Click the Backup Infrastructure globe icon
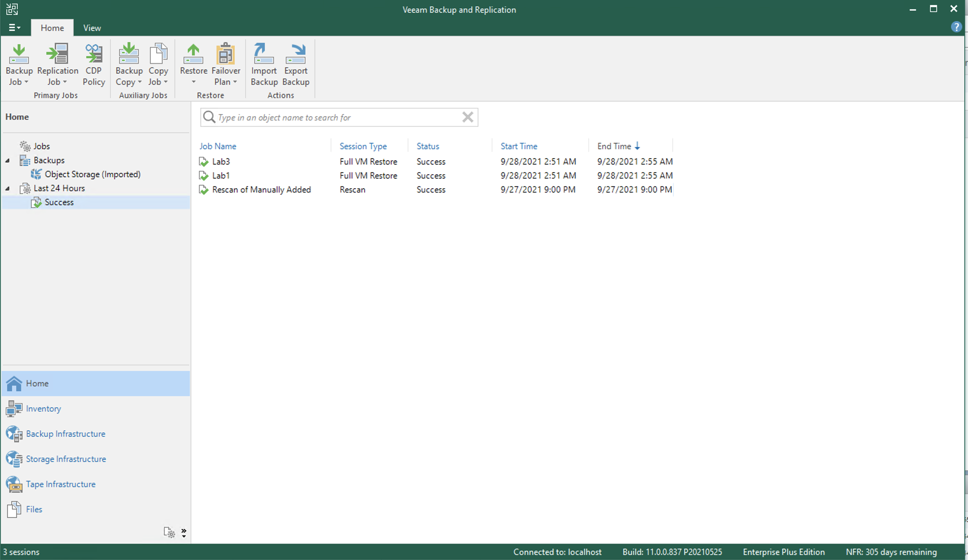This screenshot has height=560, width=968. (14, 434)
